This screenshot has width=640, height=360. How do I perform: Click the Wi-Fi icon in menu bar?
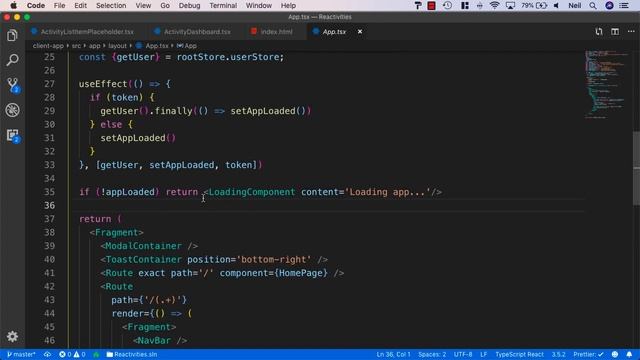pyautogui.click(x=494, y=6)
